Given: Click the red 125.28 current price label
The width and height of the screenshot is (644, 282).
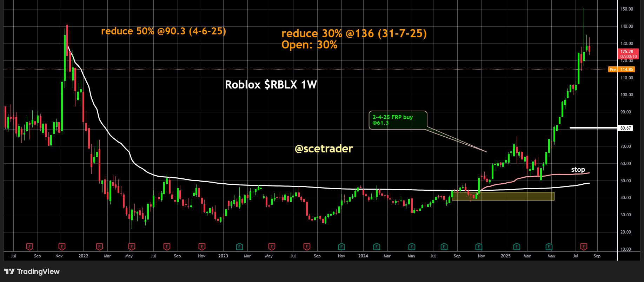Looking at the screenshot, I should [628, 54].
